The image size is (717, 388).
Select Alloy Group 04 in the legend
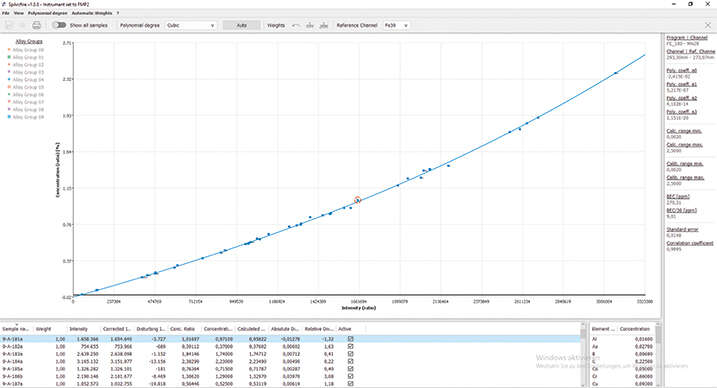pyautogui.click(x=28, y=80)
